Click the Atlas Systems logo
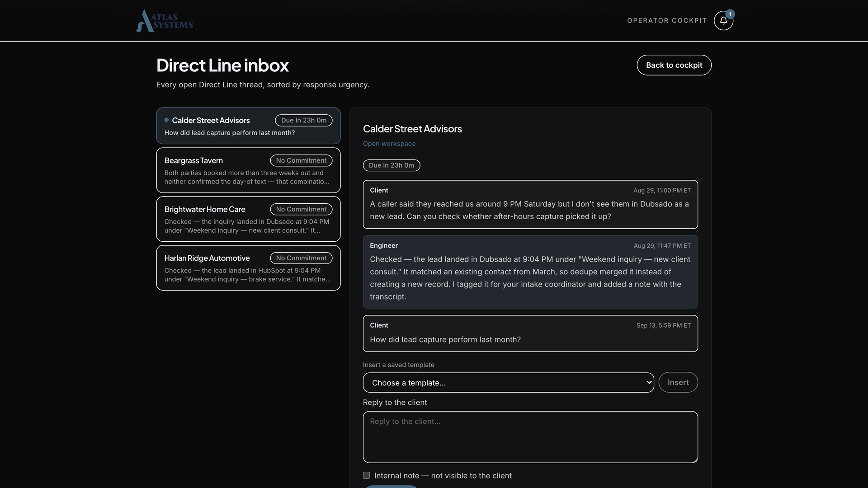Image resolution: width=868 pixels, height=488 pixels. point(165,21)
